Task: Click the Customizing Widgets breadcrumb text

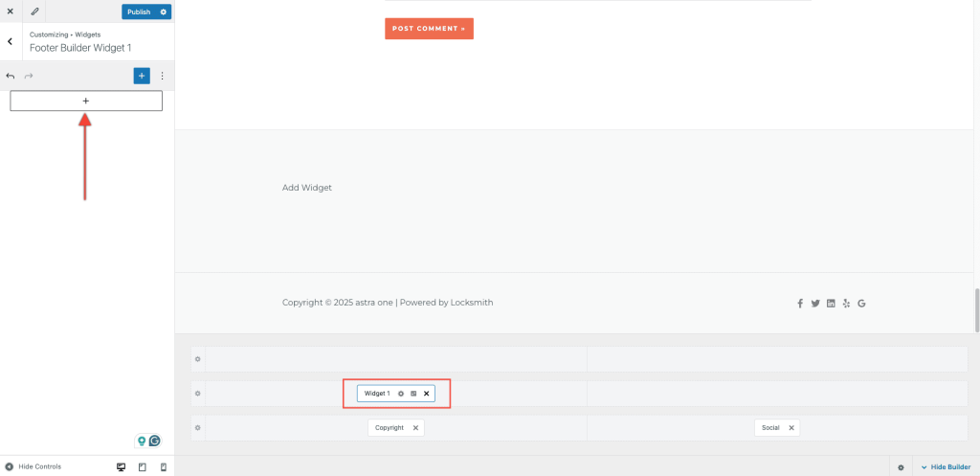Action: click(x=65, y=34)
